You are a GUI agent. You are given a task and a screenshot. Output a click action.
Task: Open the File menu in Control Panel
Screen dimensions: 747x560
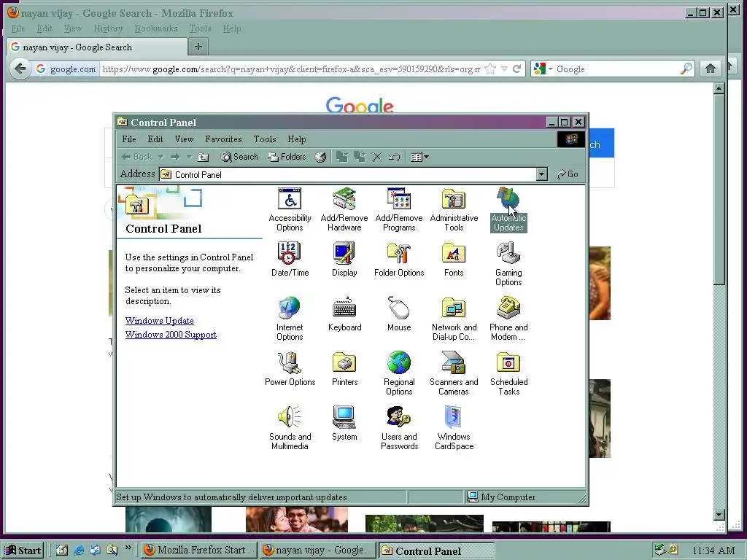pos(129,139)
